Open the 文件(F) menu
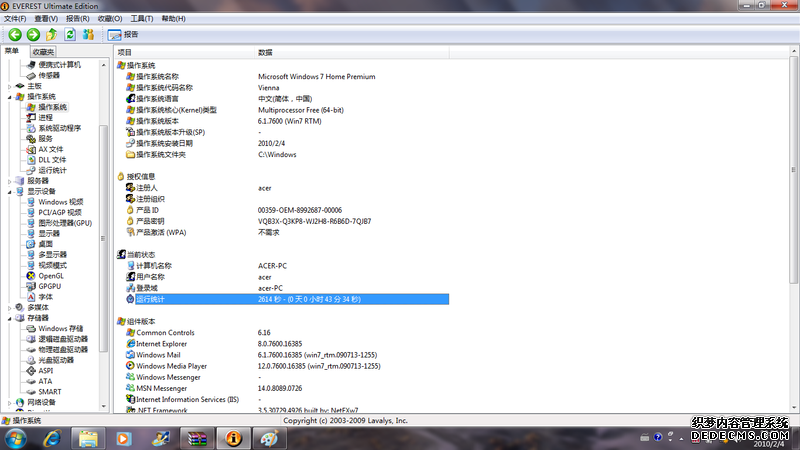Image resolution: width=800 pixels, height=450 pixels. tap(15, 18)
